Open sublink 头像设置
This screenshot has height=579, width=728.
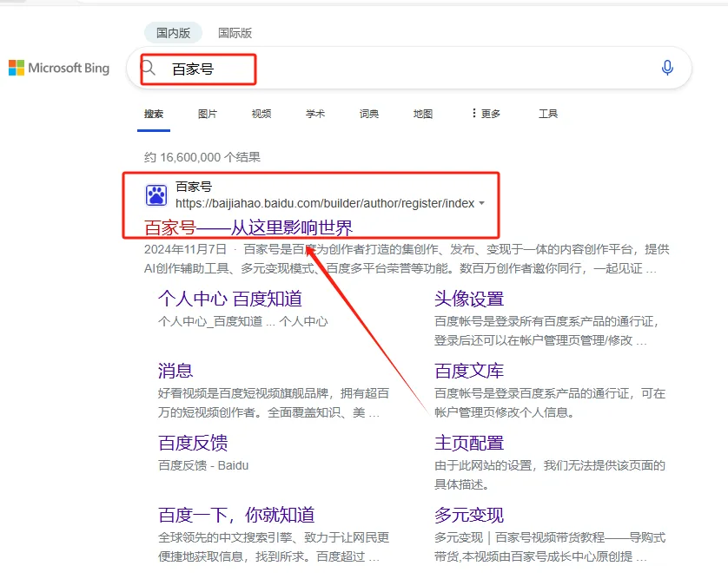click(469, 299)
